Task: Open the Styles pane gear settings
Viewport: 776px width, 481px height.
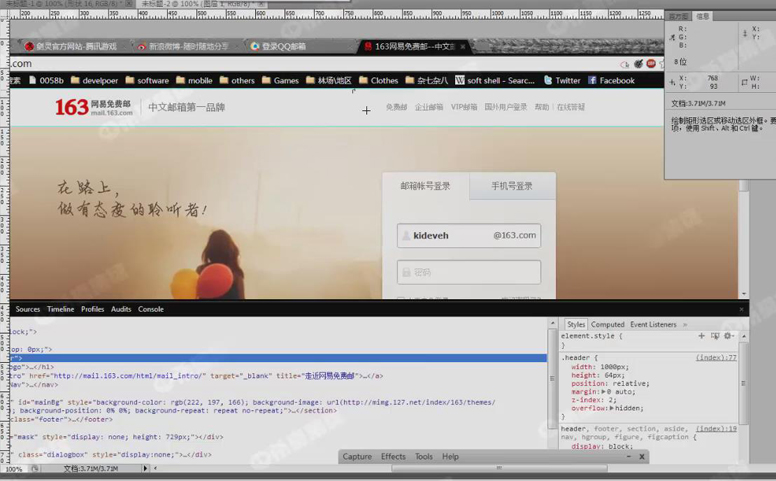Action: click(x=729, y=336)
